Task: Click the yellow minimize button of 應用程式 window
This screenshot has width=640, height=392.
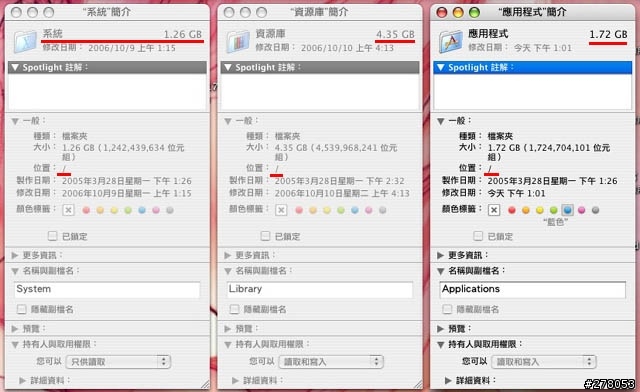Action: click(x=458, y=13)
